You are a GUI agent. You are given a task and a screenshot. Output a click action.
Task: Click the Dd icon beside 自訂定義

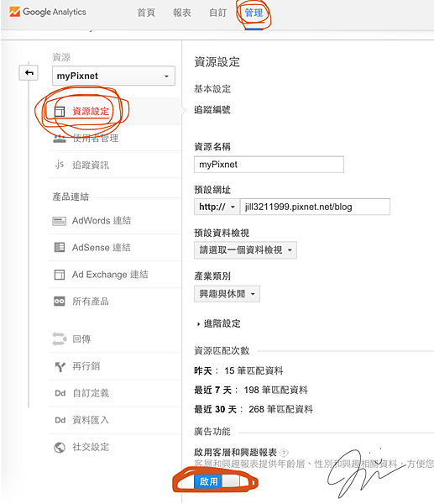click(x=60, y=393)
